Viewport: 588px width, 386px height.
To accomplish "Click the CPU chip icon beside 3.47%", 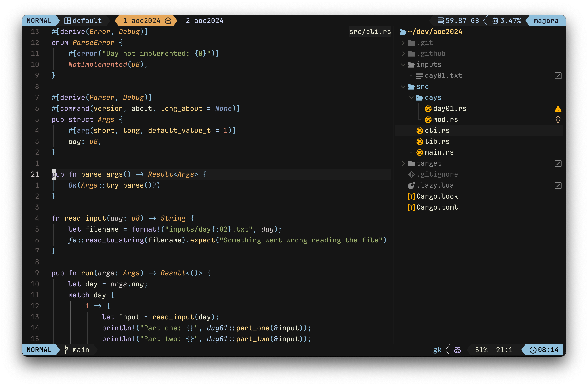I will coord(495,21).
